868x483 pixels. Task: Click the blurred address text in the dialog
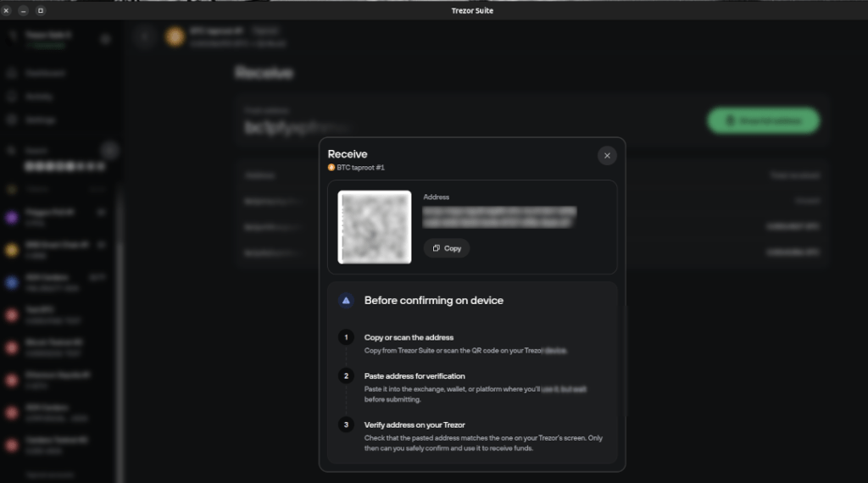point(499,216)
